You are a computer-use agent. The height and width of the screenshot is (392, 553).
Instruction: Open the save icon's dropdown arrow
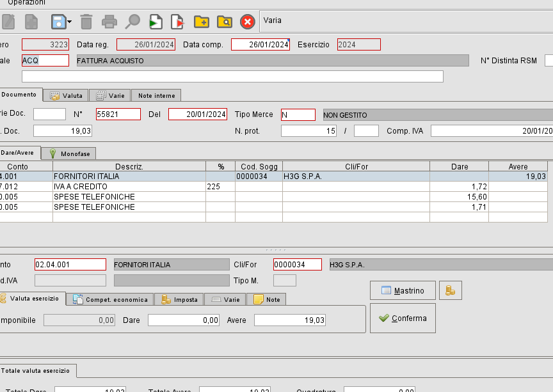click(70, 22)
